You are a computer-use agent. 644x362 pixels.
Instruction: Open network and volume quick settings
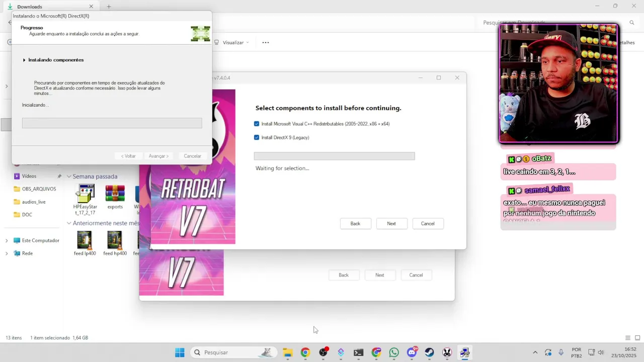(596, 352)
